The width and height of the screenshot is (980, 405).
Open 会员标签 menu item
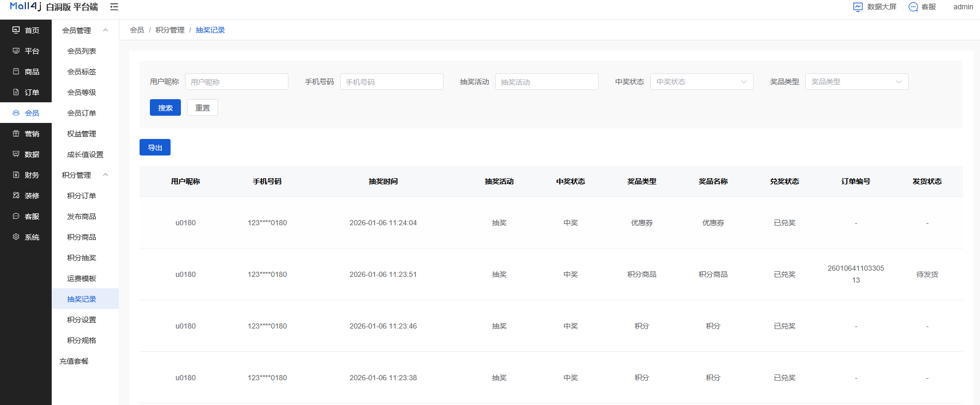click(82, 72)
